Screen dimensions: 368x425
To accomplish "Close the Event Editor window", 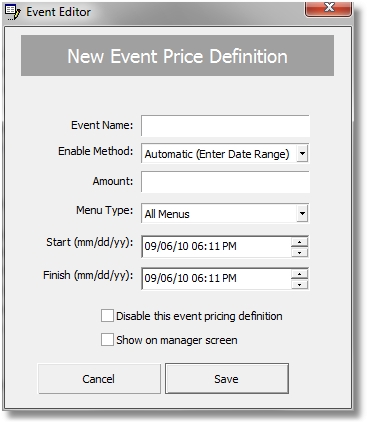I will click(x=328, y=8).
